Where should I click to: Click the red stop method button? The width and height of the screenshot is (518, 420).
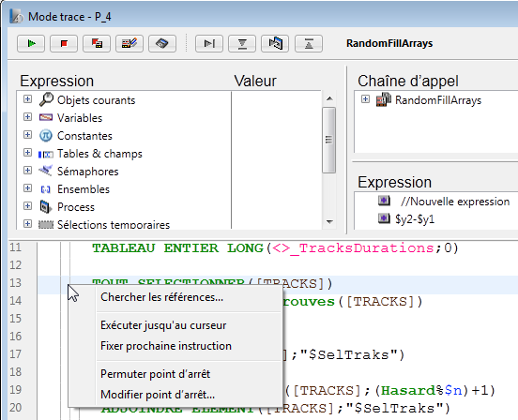point(64,43)
